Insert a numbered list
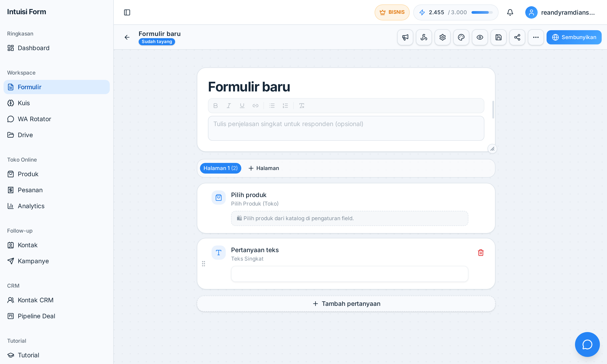Image resolution: width=607 pixels, height=364 pixels. pos(285,106)
